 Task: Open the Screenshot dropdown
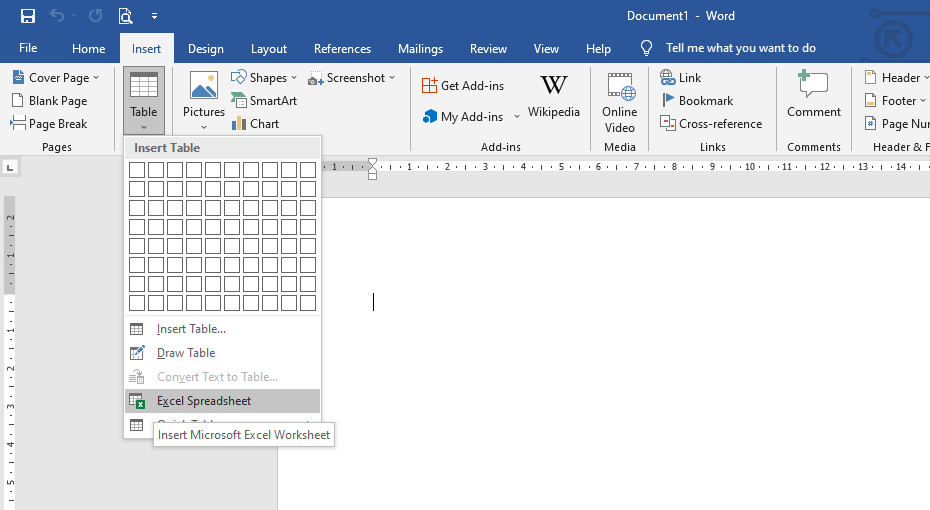[x=351, y=78]
